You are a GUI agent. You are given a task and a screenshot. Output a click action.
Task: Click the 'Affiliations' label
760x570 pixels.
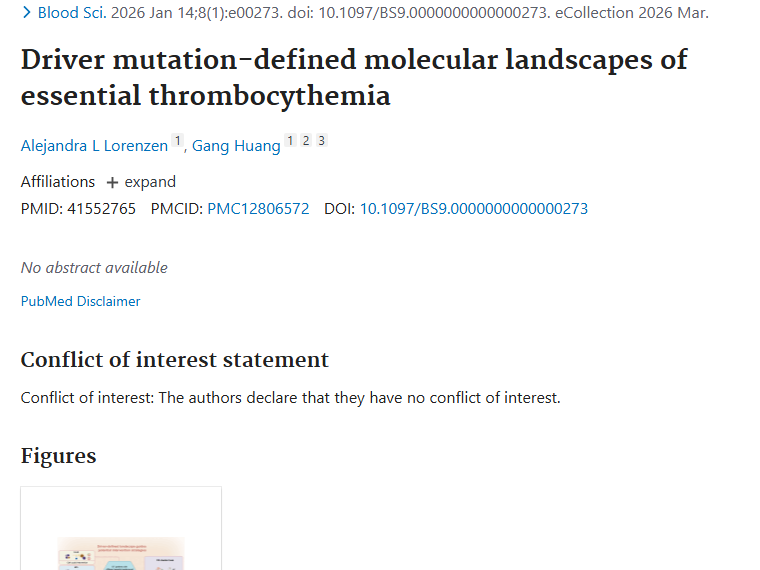coord(58,182)
